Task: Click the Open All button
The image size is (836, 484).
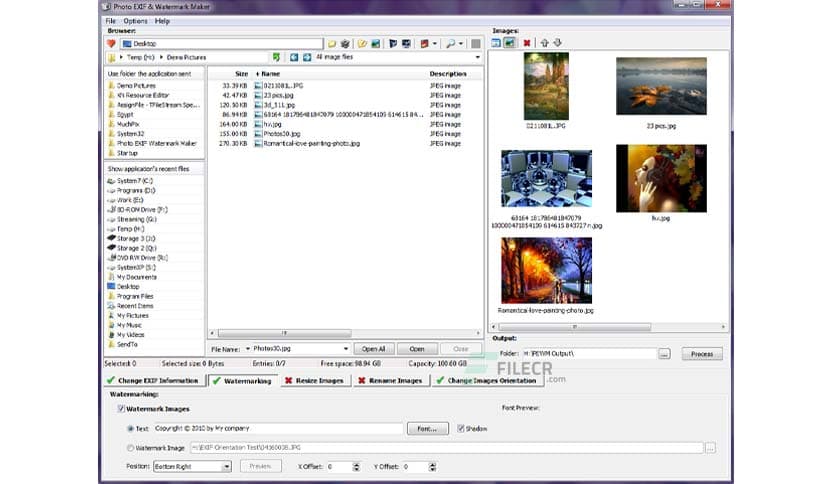Action: point(373,349)
